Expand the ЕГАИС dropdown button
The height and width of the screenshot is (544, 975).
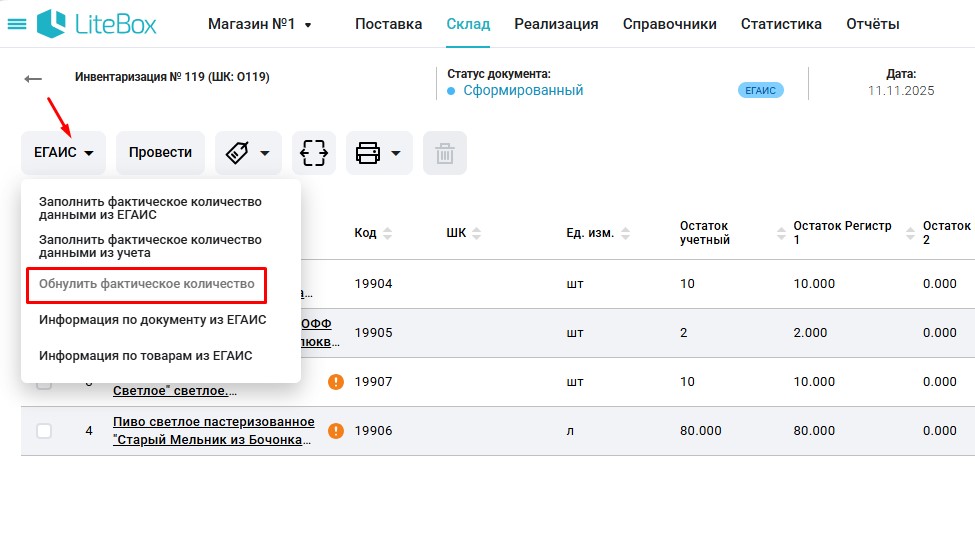coord(64,153)
